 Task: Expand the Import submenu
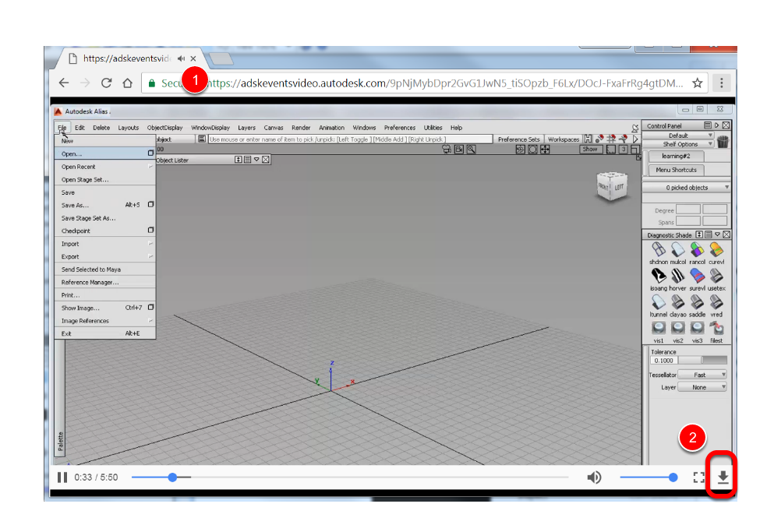pyautogui.click(x=105, y=244)
